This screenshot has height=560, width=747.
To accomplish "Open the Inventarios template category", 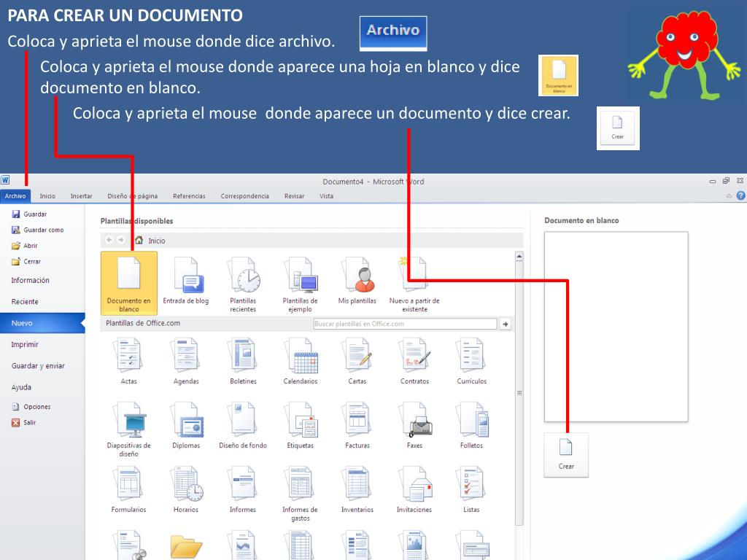I will pos(357,489).
